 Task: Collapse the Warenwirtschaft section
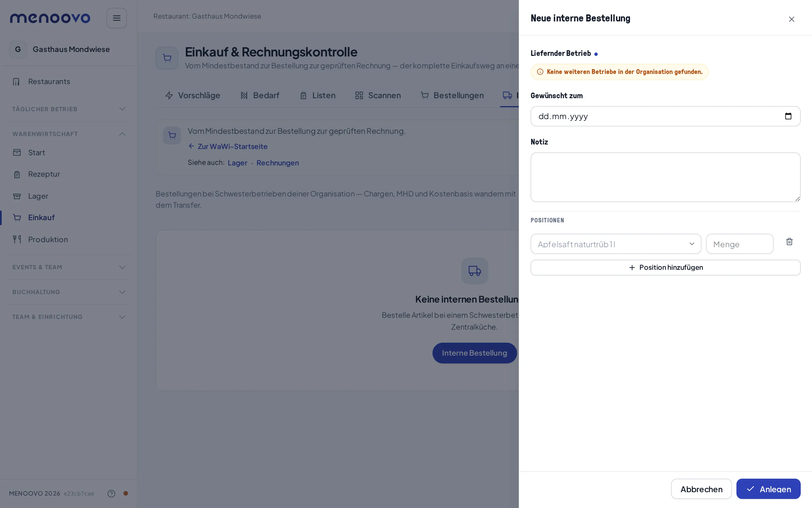[x=69, y=134]
